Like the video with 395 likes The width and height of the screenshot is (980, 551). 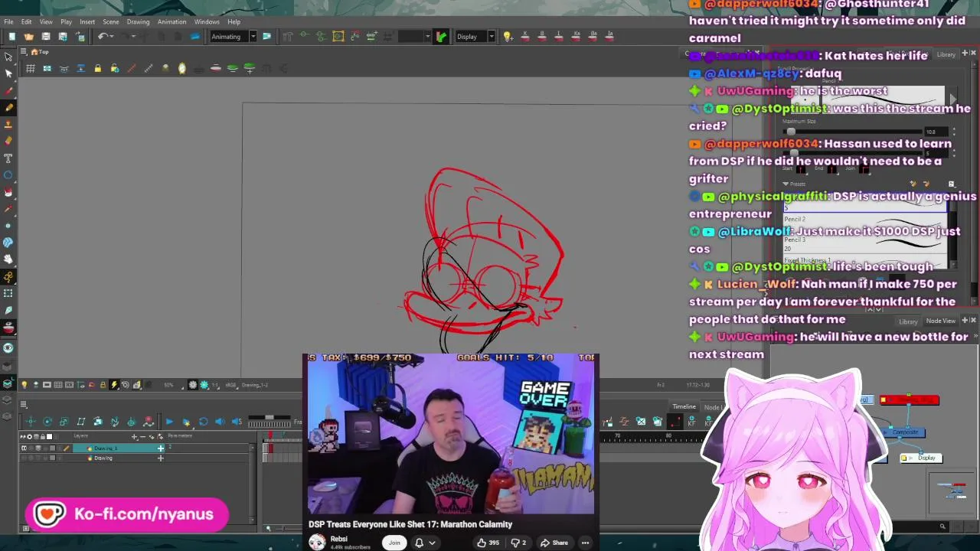tap(486, 543)
